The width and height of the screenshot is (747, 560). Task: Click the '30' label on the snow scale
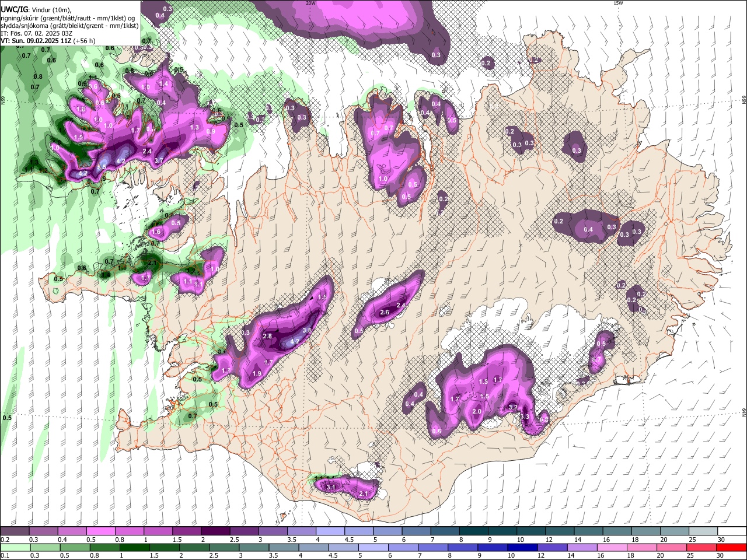click(x=721, y=540)
